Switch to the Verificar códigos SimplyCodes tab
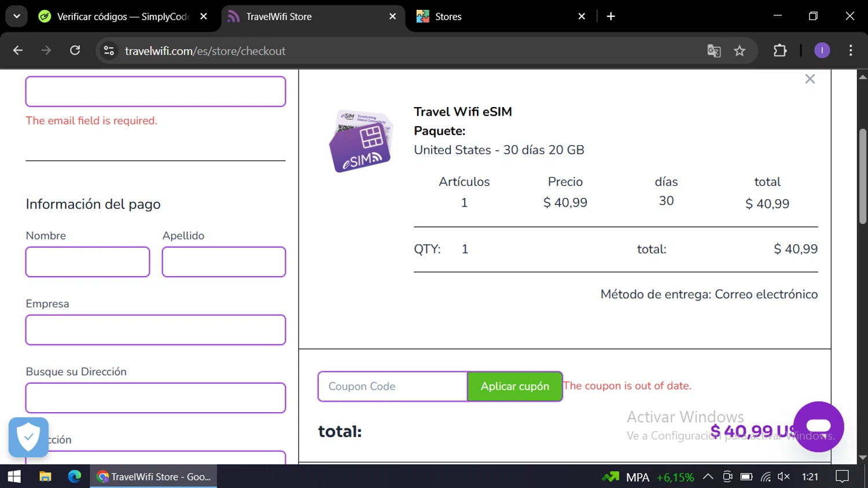 [123, 17]
